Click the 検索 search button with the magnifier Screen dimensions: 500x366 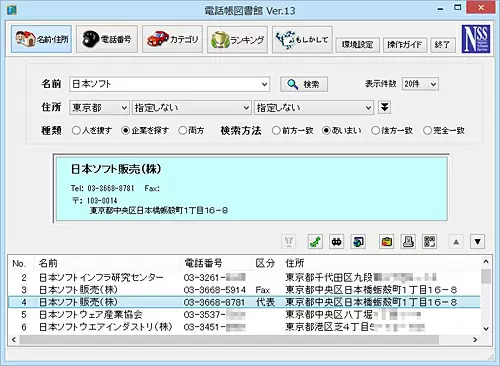304,84
